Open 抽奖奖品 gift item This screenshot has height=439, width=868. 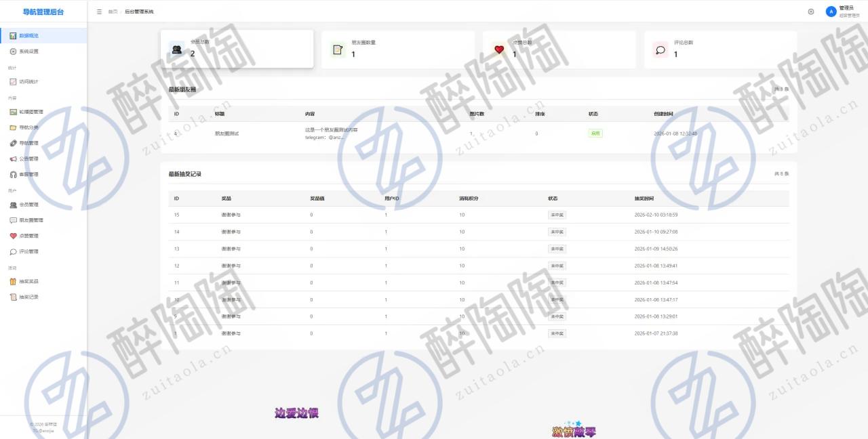(x=28, y=281)
